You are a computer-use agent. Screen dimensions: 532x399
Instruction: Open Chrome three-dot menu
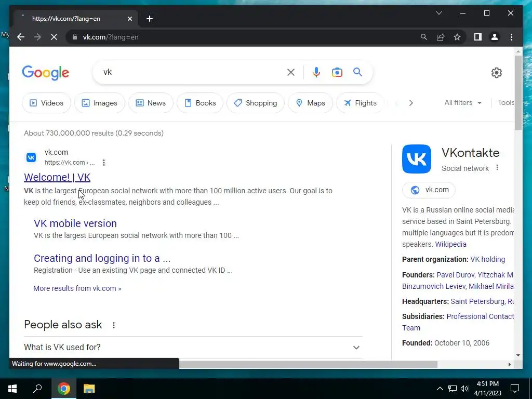[x=511, y=37]
